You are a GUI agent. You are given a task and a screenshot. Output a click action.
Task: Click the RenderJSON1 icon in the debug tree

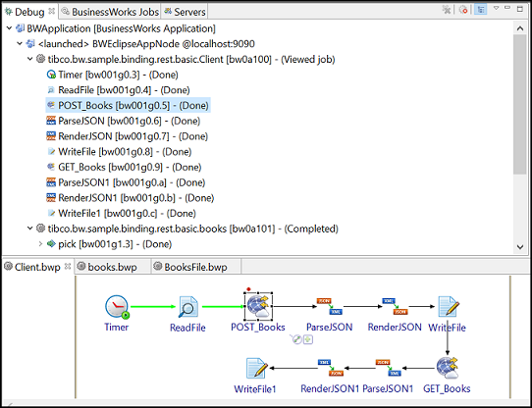[51, 198]
